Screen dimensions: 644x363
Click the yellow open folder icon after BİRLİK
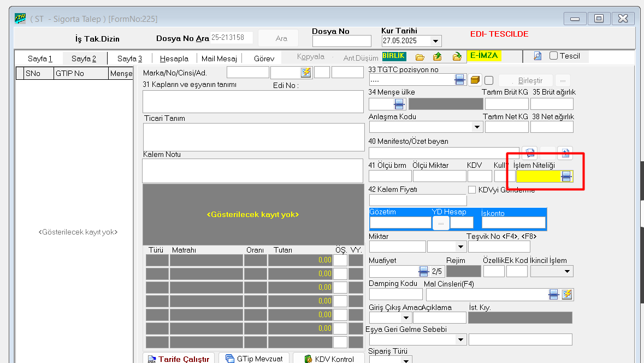point(420,56)
